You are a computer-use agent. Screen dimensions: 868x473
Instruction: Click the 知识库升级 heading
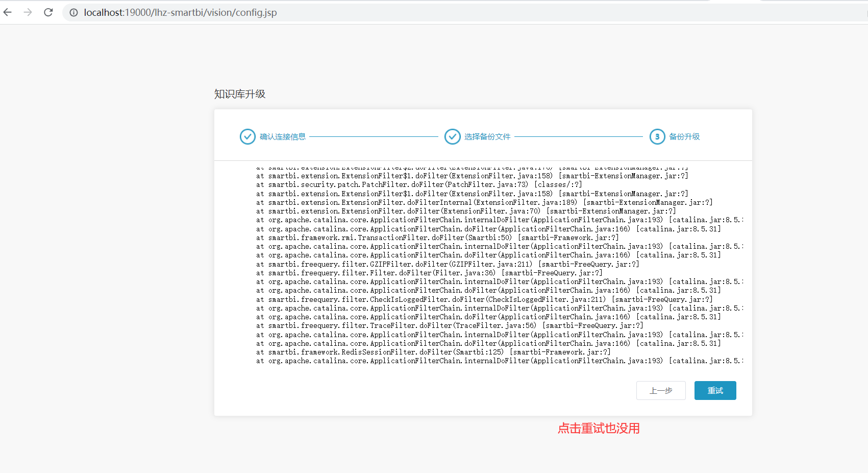pyautogui.click(x=240, y=94)
